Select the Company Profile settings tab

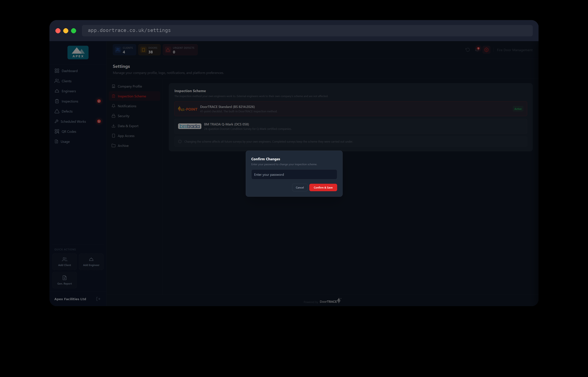tap(135, 86)
